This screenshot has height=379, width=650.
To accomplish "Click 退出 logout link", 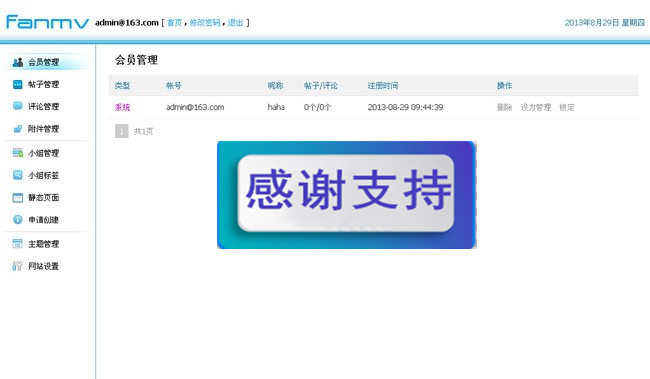I will pos(235,23).
